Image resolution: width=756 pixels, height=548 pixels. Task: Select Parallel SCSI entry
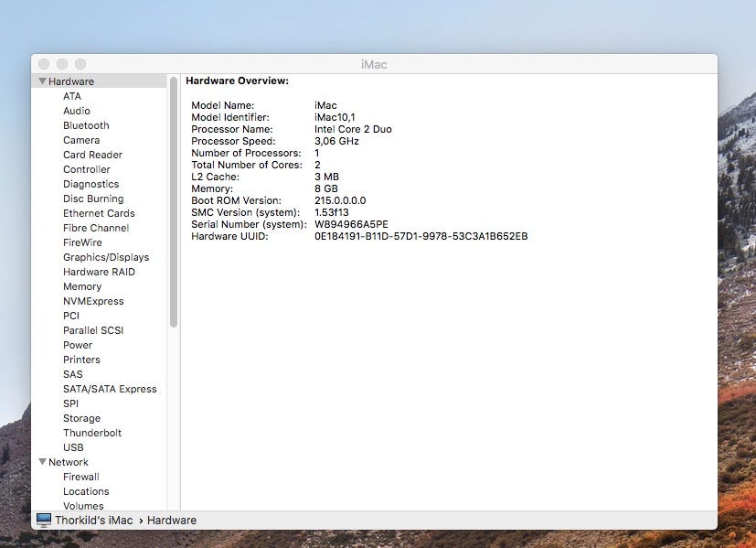pyautogui.click(x=93, y=330)
